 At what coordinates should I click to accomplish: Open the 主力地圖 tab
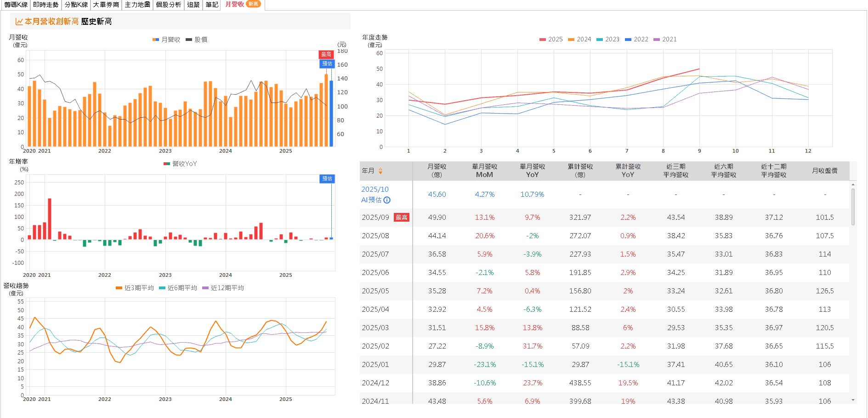[137, 5]
